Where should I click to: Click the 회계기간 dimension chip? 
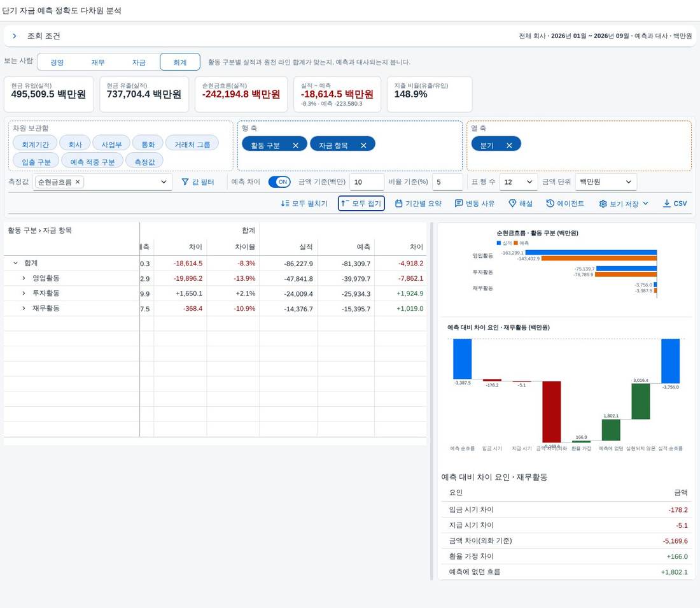[x=35, y=145]
